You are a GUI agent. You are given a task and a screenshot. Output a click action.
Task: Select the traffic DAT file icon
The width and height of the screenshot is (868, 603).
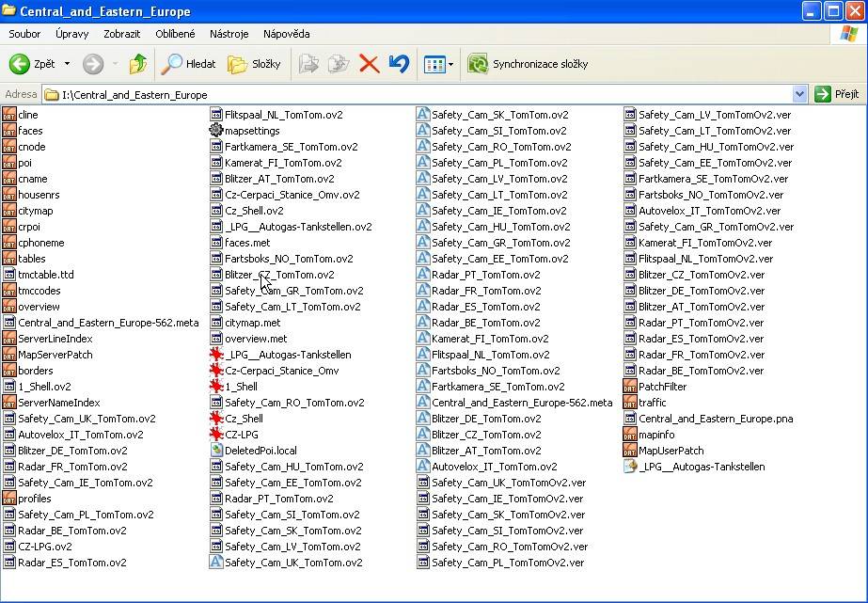click(630, 403)
